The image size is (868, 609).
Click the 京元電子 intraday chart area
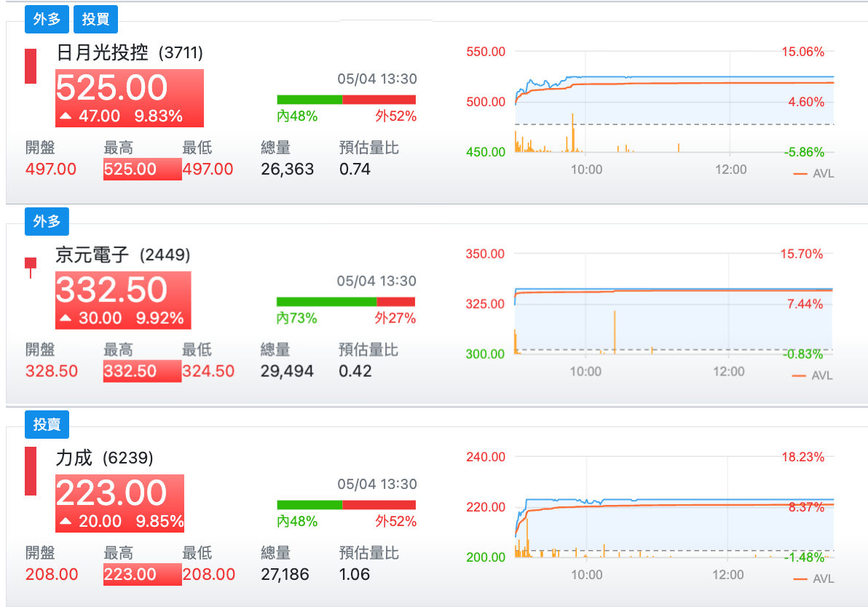[674, 303]
